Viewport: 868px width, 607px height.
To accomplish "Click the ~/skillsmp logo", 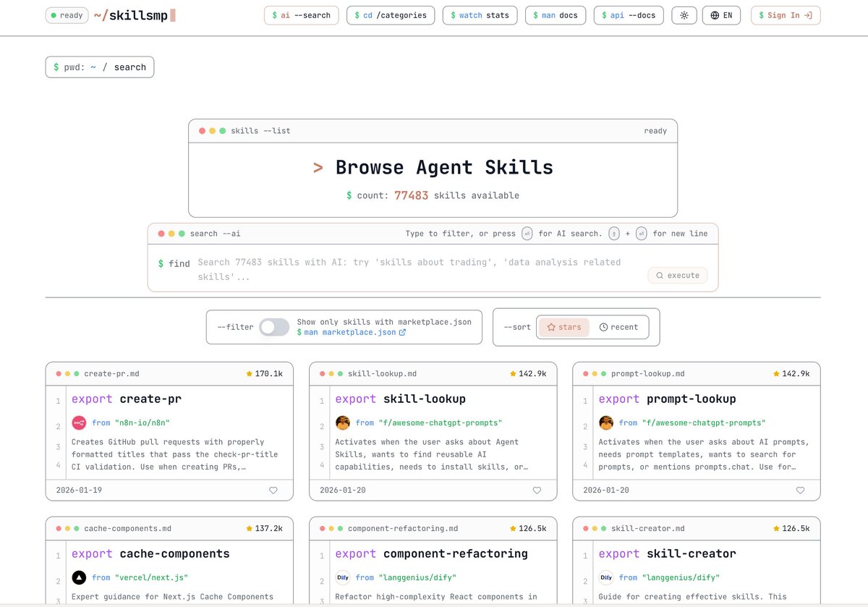I will coord(135,15).
